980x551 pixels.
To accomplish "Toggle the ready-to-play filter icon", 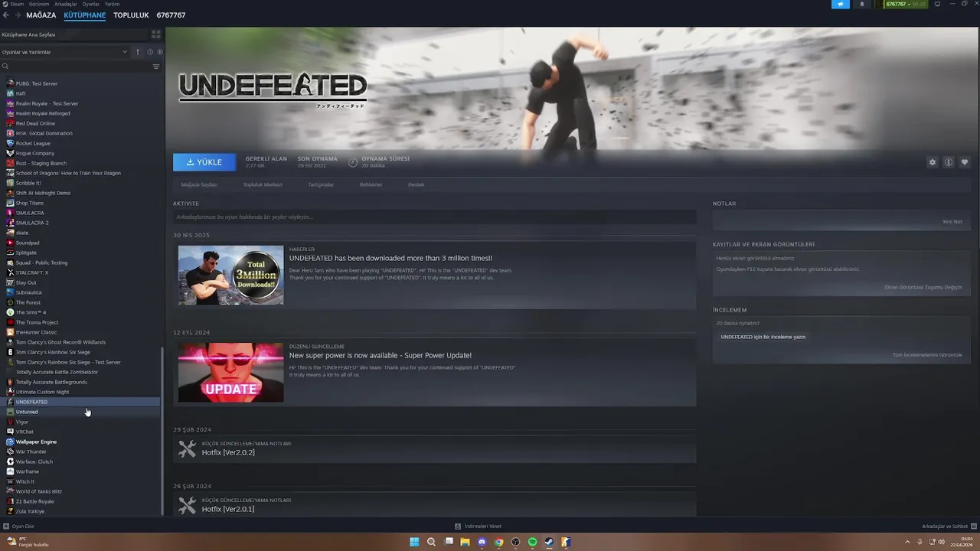I will 160,52.
